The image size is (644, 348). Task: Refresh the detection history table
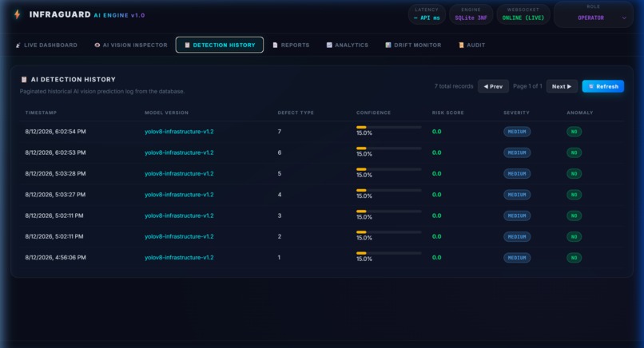[x=603, y=86]
